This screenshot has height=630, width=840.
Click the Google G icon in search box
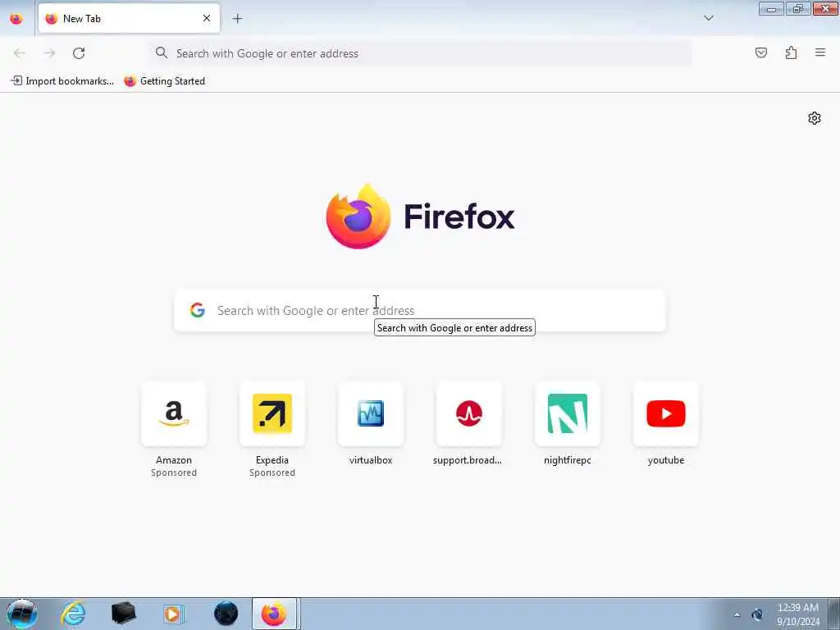197,310
